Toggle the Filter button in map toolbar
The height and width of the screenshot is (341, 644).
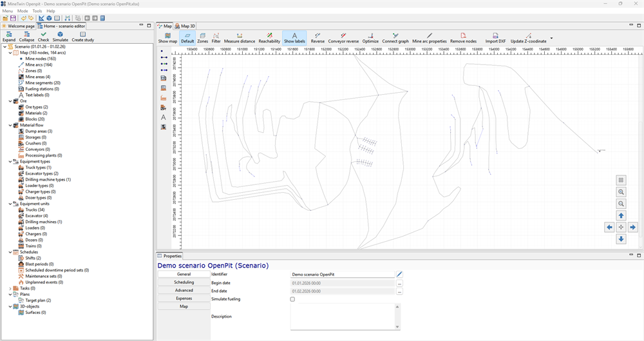click(x=216, y=38)
